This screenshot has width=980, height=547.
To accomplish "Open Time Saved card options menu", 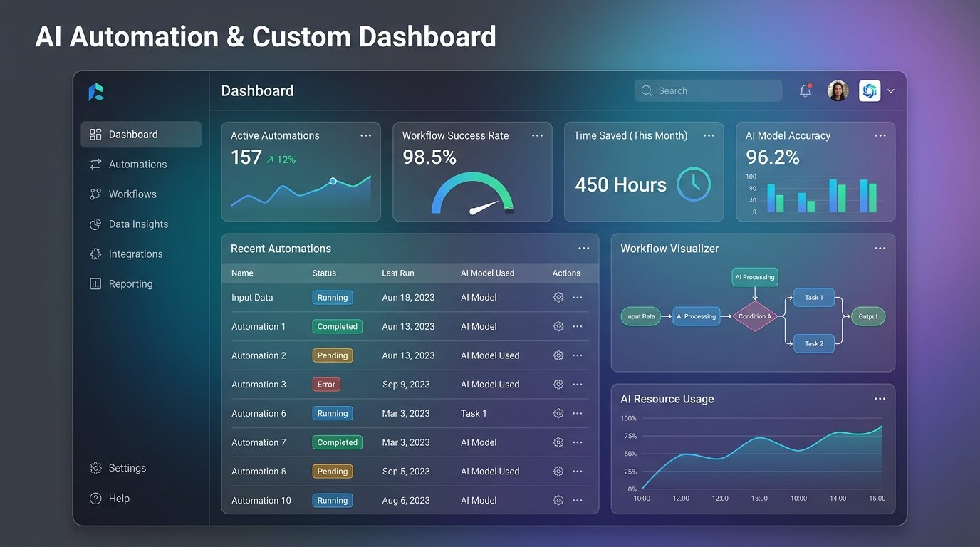I will tap(709, 135).
